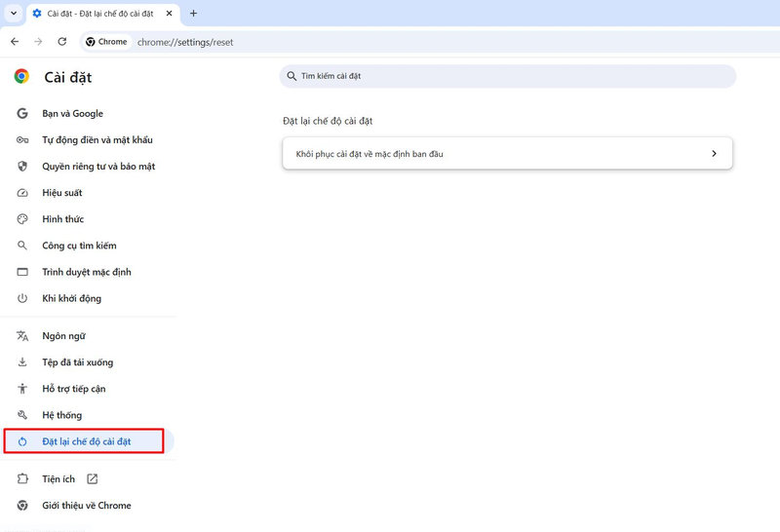Click the Chrome icon beside Giới thiệu về Chrome

coord(22,505)
